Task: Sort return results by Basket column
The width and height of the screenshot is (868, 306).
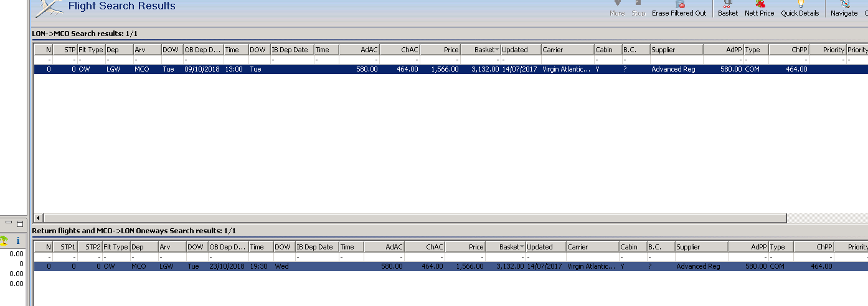Action: [506, 247]
